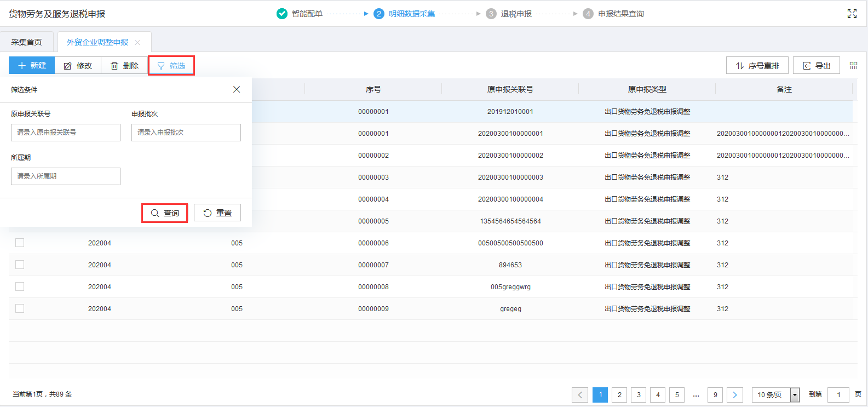Toggle the 筛选 filter button
Viewport: 868px width, 407px height.
(171, 66)
